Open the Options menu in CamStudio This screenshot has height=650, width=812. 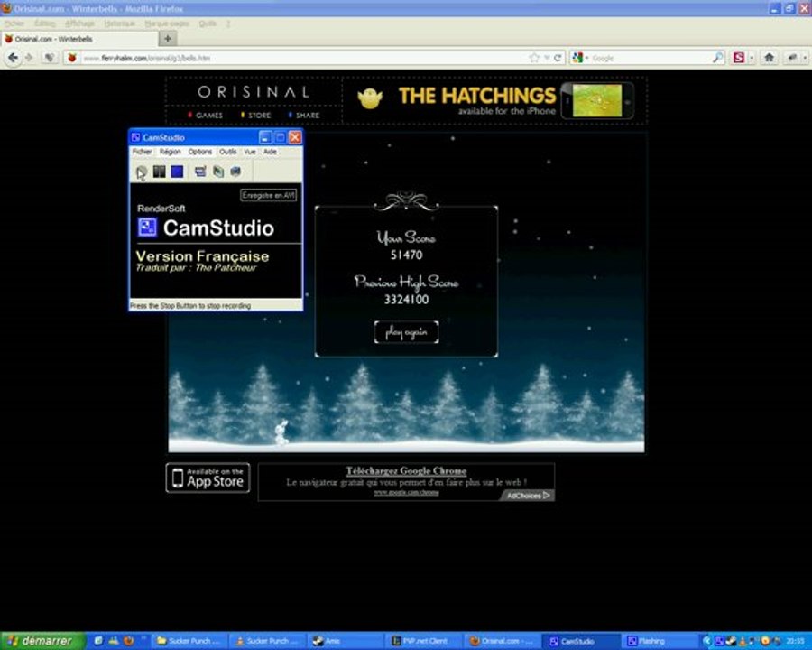200,152
